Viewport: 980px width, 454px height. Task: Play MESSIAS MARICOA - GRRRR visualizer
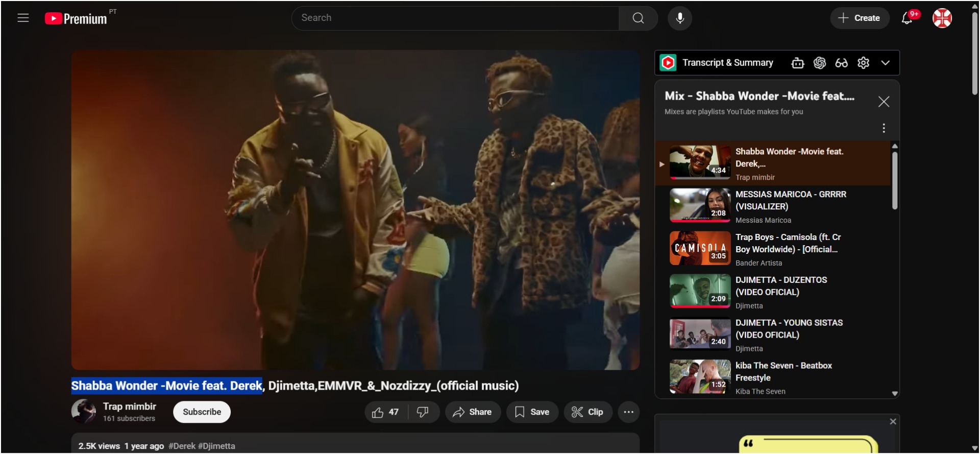(772, 206)
